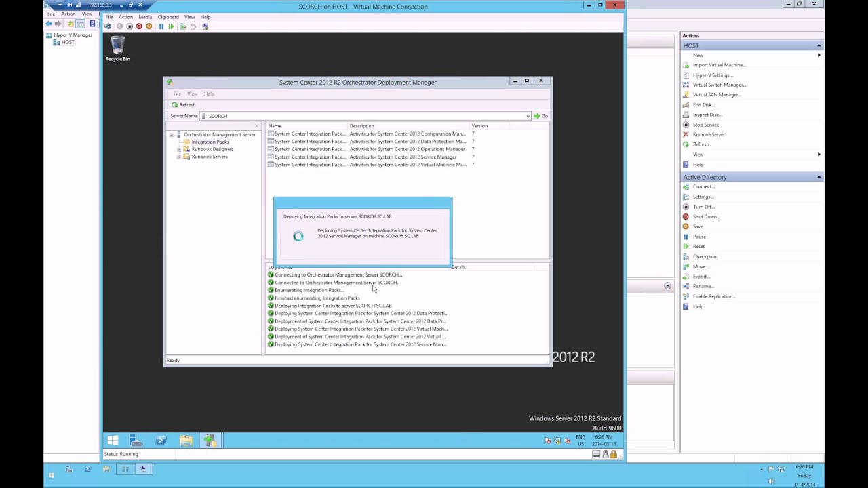868x488 pixels.
Task: Collapse the HOST actions section
Action: click(x=819, y=45)
